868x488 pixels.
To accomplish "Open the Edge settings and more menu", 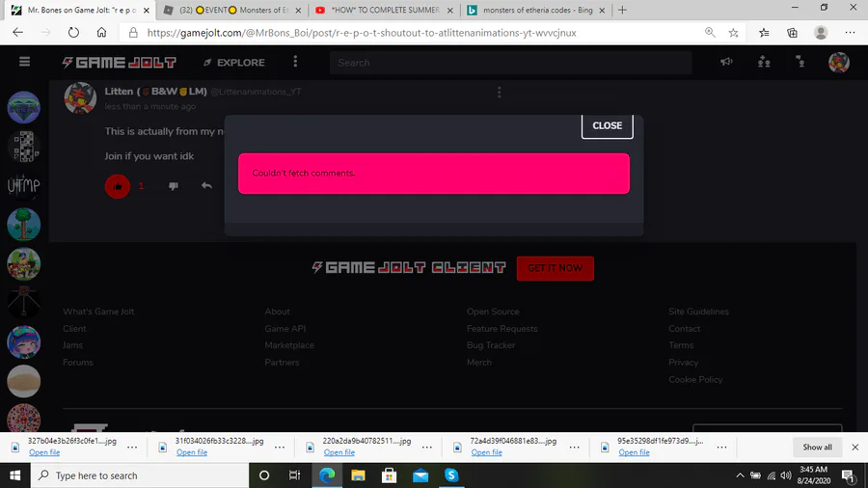I will coord(851,33).
